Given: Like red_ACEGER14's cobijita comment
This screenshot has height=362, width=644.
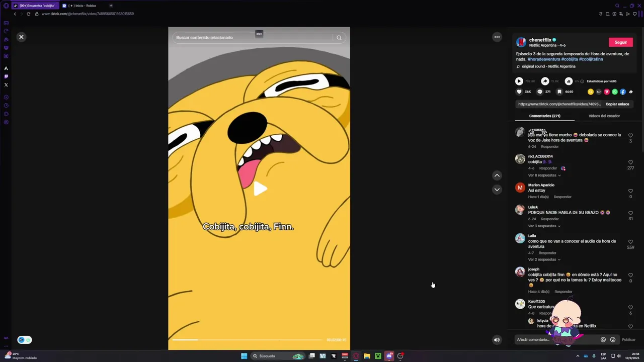Looking at the screenshot, I should [630, 162].
